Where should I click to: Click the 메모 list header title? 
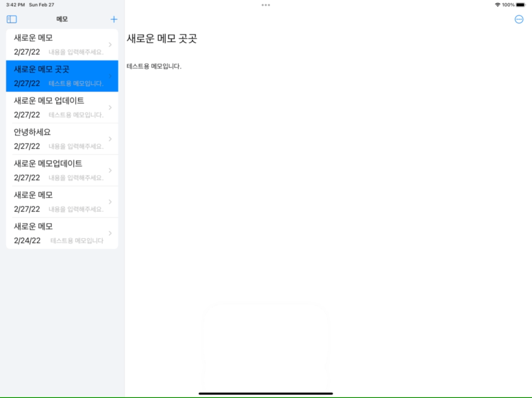[x=62, y=19]
